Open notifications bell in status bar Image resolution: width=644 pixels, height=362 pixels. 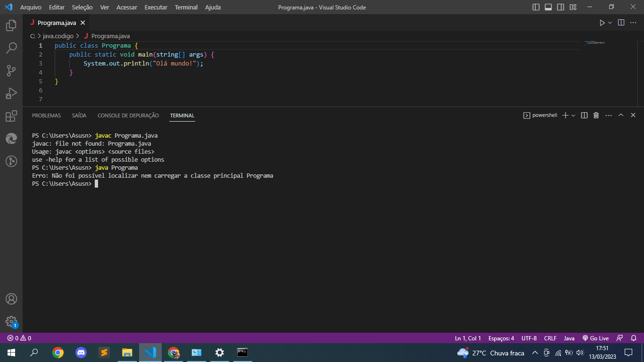point(634,338)
